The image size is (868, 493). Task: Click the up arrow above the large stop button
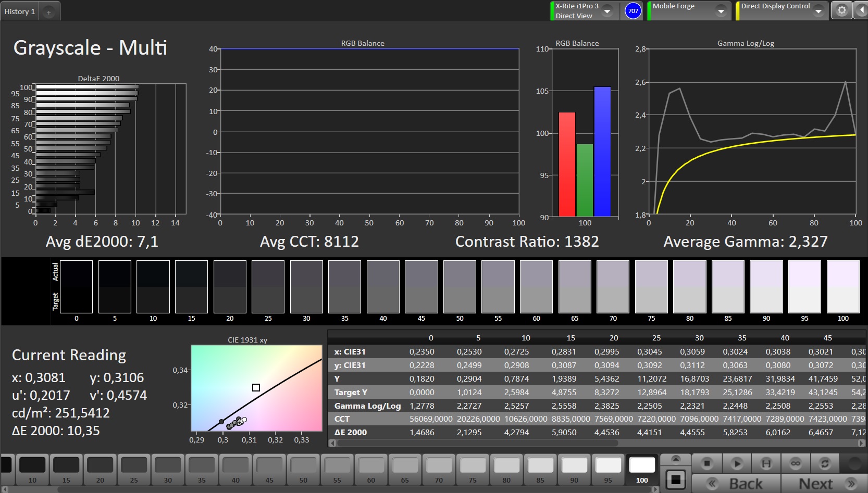point(676,459)
